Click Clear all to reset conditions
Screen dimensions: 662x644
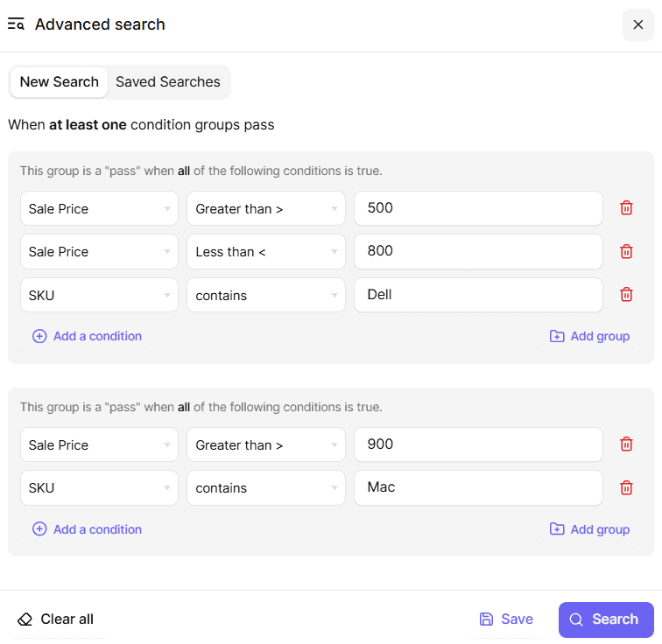(x=55, y=619)
